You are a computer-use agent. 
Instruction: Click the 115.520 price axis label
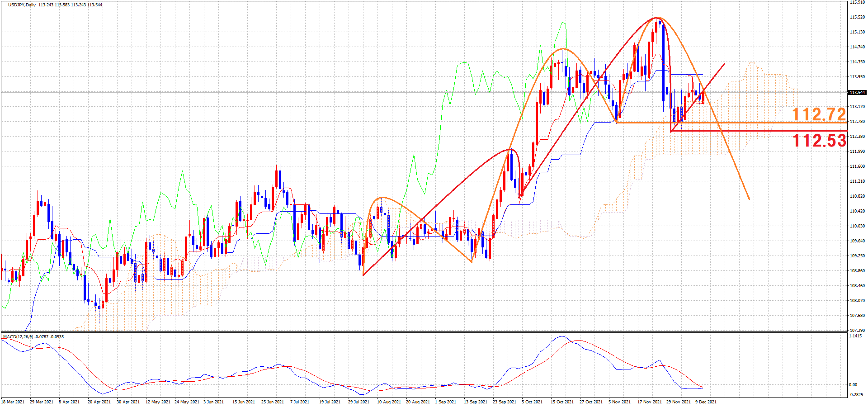point(857,17)
